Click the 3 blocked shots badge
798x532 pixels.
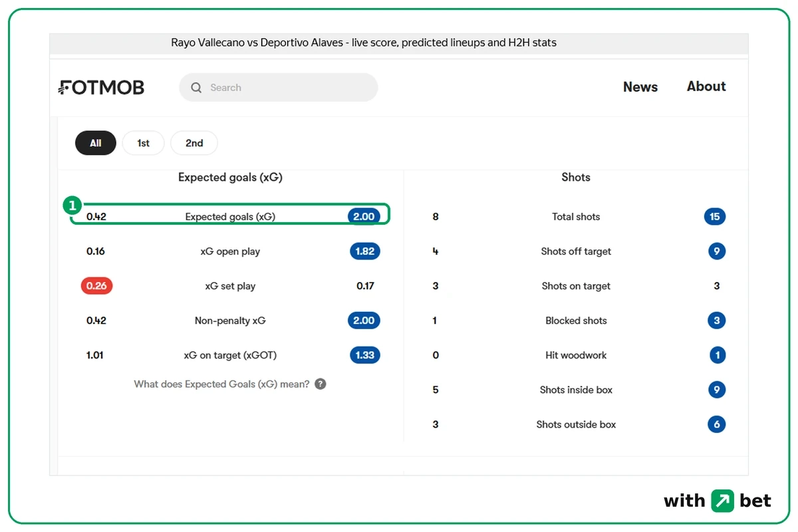click(717, 321)
